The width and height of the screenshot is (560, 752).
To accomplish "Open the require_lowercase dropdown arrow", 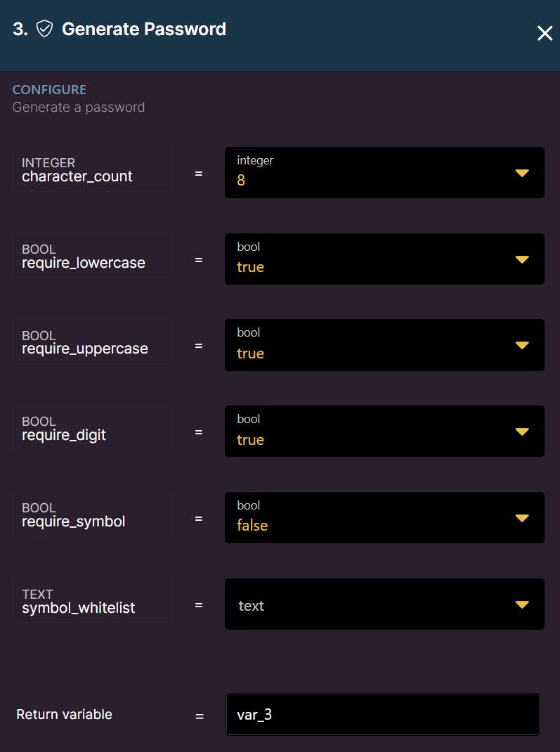I will 521,259.
